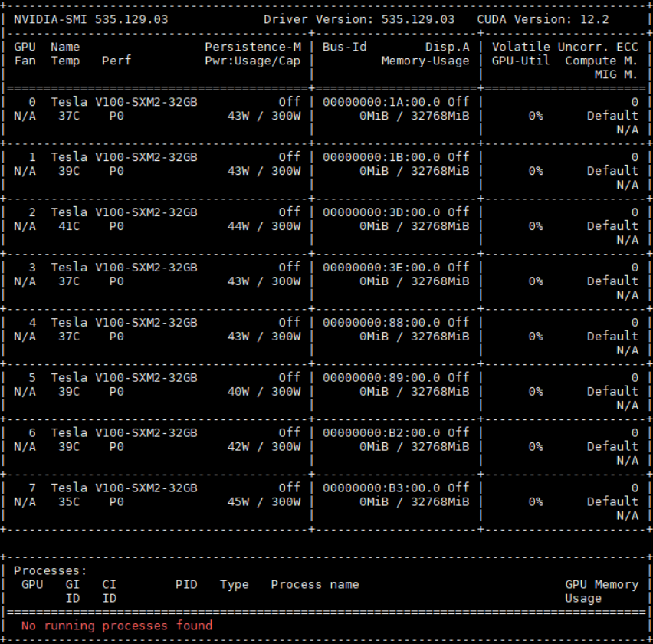Viewport: 653px width, 644px height.
Task: Click the GPU-Util column header
Action: (520, 61)
